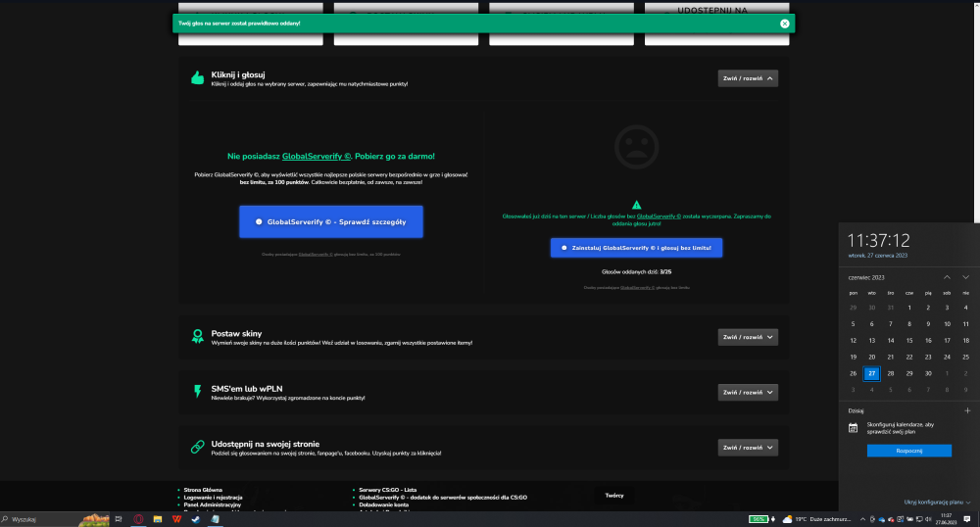This screenshot has height=527, width=980.
Task: Open network status tray icon
Action: point(919,519)
